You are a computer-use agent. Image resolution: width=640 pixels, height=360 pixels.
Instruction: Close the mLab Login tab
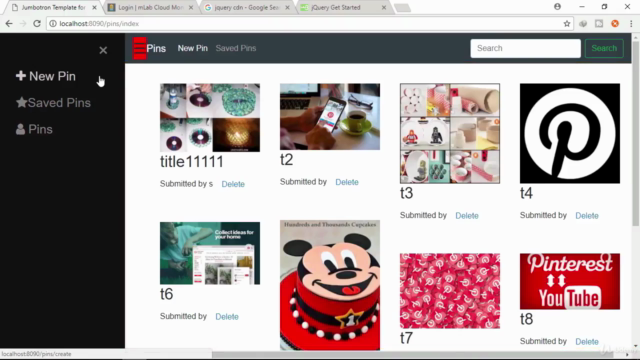tap(191, 7)
